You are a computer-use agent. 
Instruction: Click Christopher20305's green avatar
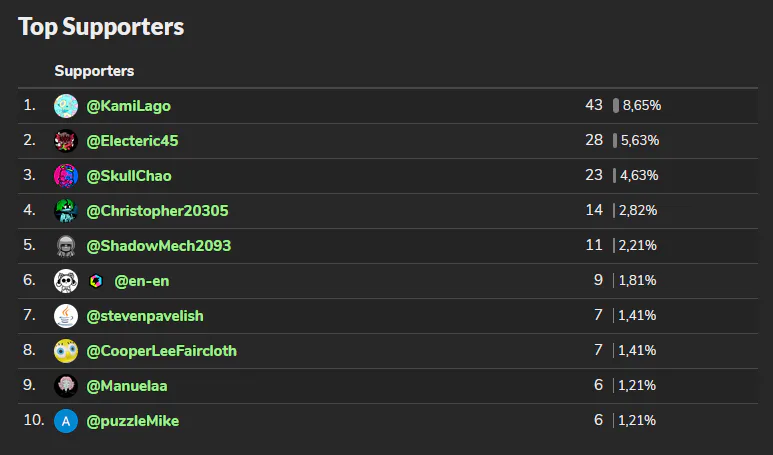click(x=66, y=211)
